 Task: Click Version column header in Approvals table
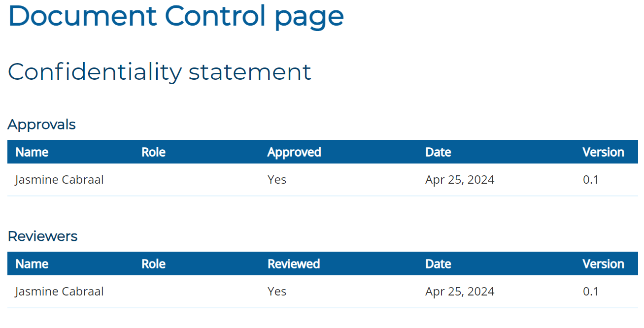point(603,152)
